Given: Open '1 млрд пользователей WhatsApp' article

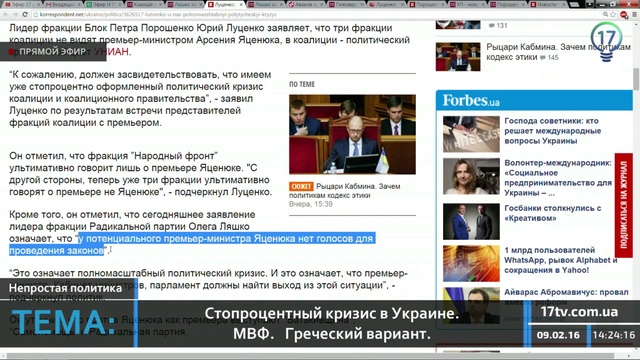Looking at the screenshot, I should click(x=560, y=260).
